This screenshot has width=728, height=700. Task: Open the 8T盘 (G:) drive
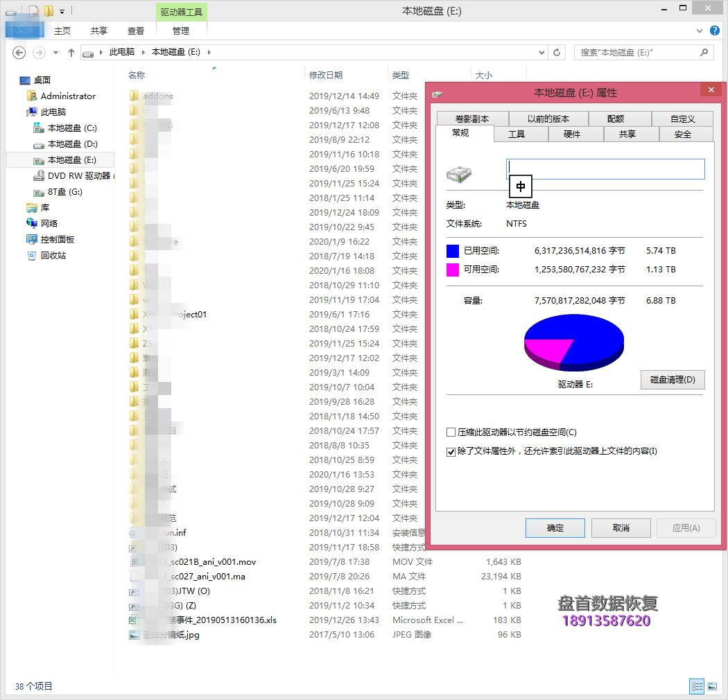tap(64, 192)
